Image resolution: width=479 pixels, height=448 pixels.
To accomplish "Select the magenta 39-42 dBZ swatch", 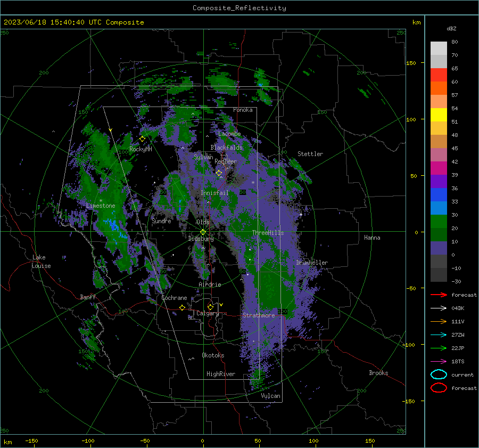I will (x=439, y=168).
